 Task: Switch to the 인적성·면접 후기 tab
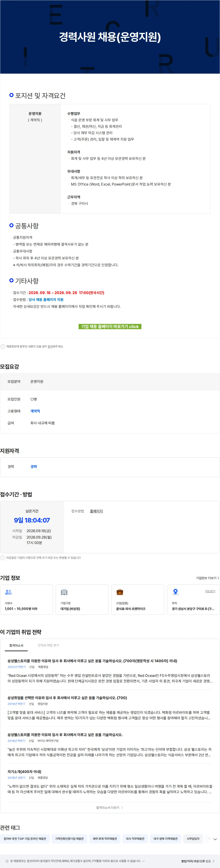tap(48, 645)
